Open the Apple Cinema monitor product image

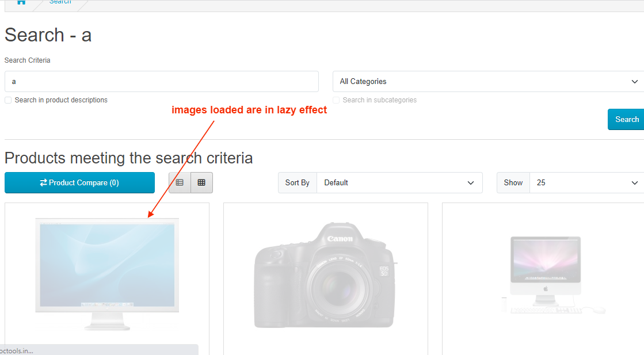[107, 273]
